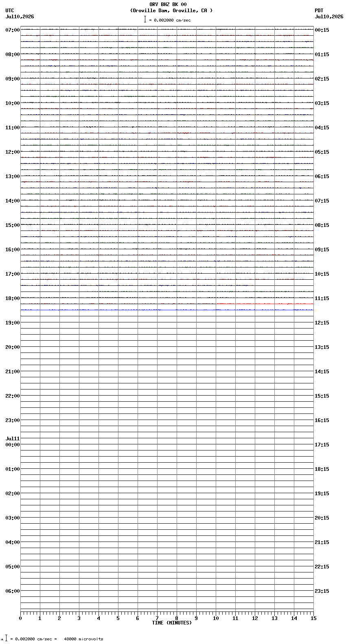The width and height of the screenshot is (346, 644).
Task: Click the '06:15' PDT row label
Action: click(322, 176)
